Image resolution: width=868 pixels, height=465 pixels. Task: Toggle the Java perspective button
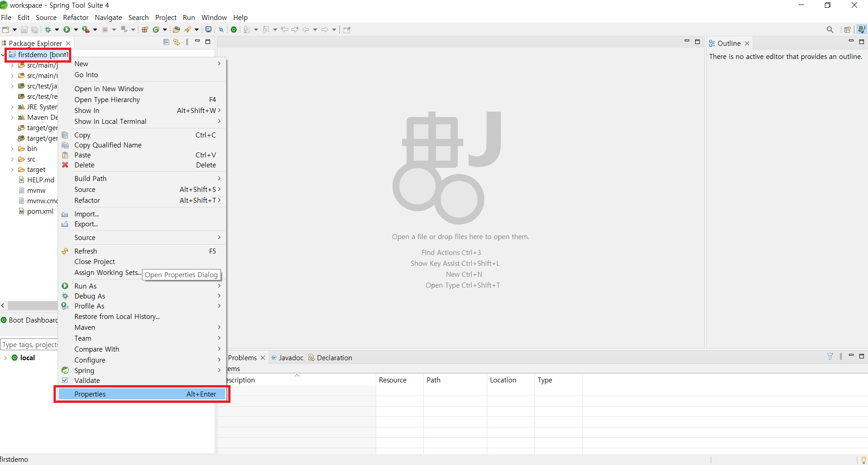(862, 29)
